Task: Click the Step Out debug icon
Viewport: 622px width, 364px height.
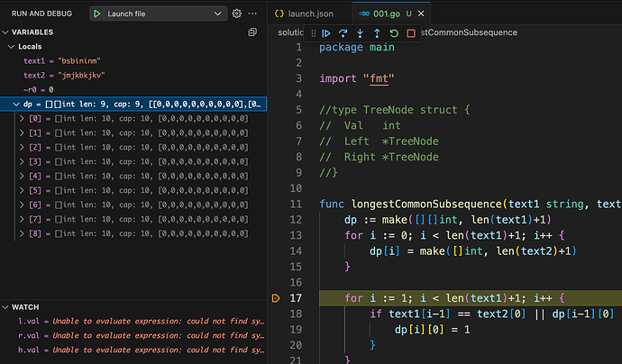Action: pos(377,32)
